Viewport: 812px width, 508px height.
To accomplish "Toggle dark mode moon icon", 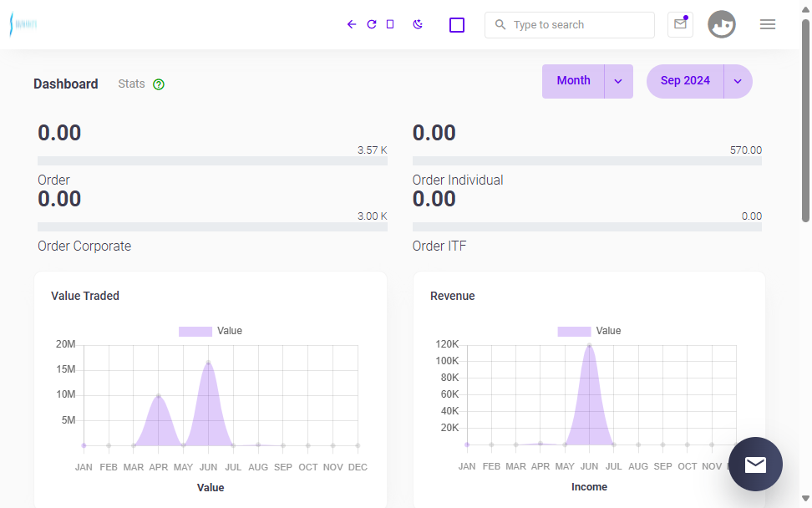I will click(x=418, y=24).
